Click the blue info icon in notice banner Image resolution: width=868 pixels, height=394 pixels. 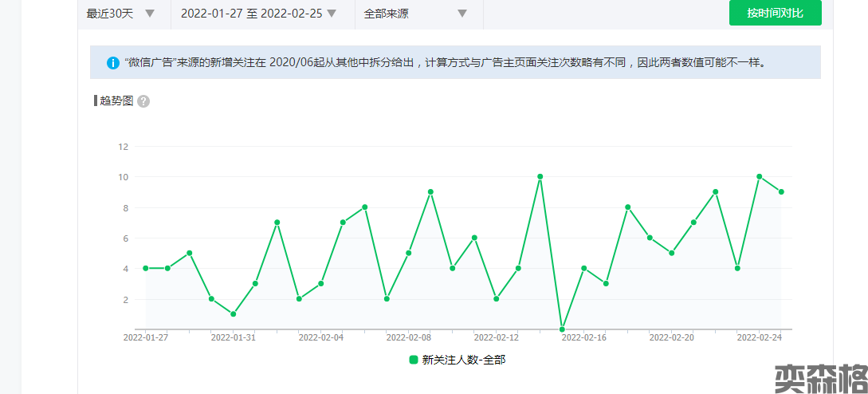[112, 62]
